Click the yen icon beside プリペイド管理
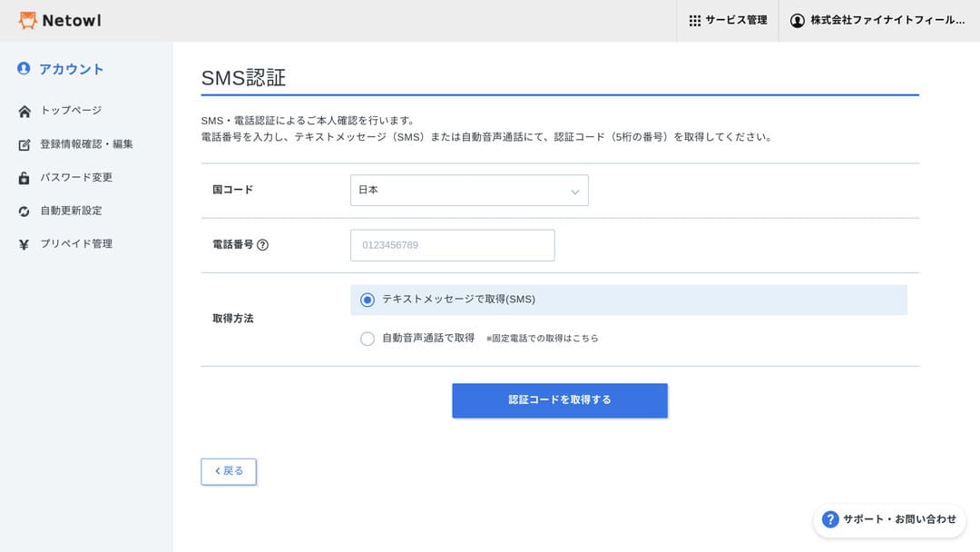 click(24, 244)
